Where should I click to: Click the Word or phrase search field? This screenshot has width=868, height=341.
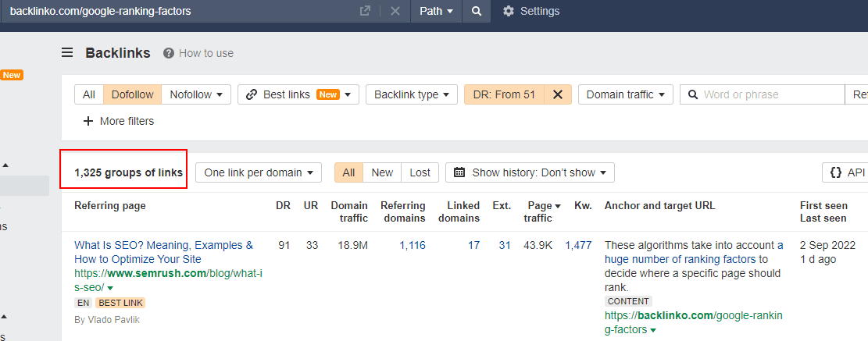(x=763, y=94)
